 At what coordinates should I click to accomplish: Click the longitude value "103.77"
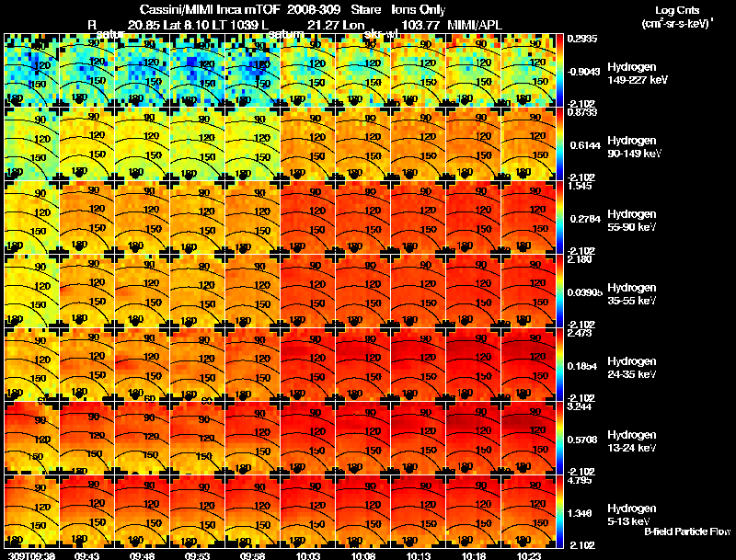(420, 25)
